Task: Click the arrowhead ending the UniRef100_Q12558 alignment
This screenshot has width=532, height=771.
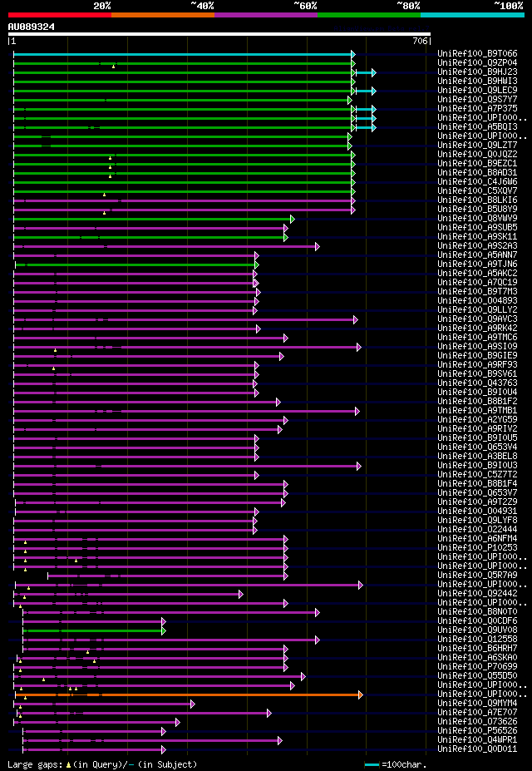Action: [x=318, y=640]
